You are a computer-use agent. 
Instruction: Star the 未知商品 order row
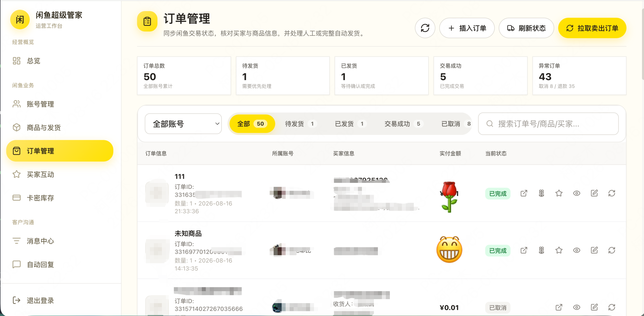pos(559,250)
